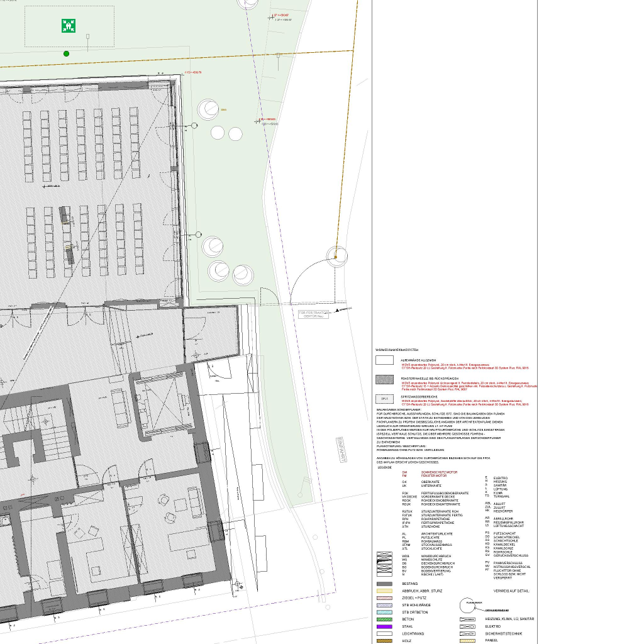Screen dimensions: 644x644
Task: Select the gray Bestand swatch
Action: pos(384,584)
